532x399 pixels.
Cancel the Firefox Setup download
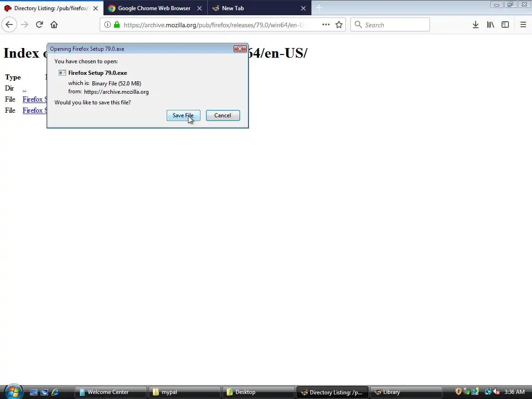223,115
